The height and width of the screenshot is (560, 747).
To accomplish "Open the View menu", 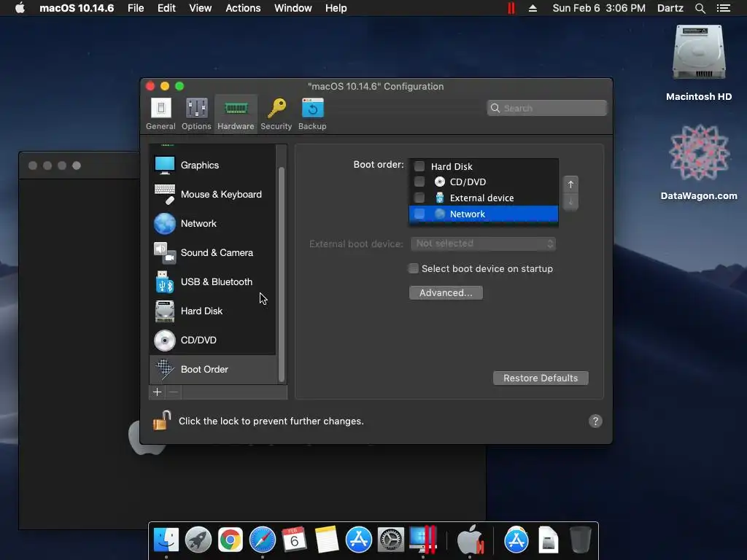I will click(x=200, y=8).
